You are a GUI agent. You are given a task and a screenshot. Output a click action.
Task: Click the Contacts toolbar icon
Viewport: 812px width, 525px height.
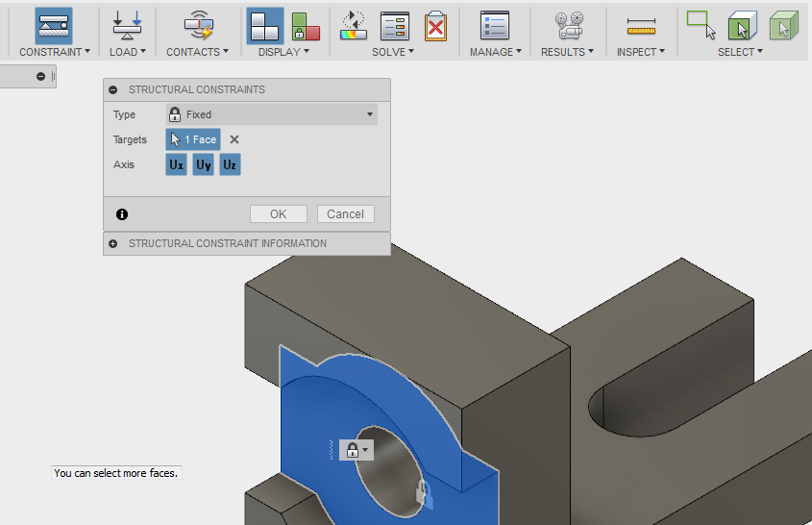198,25
